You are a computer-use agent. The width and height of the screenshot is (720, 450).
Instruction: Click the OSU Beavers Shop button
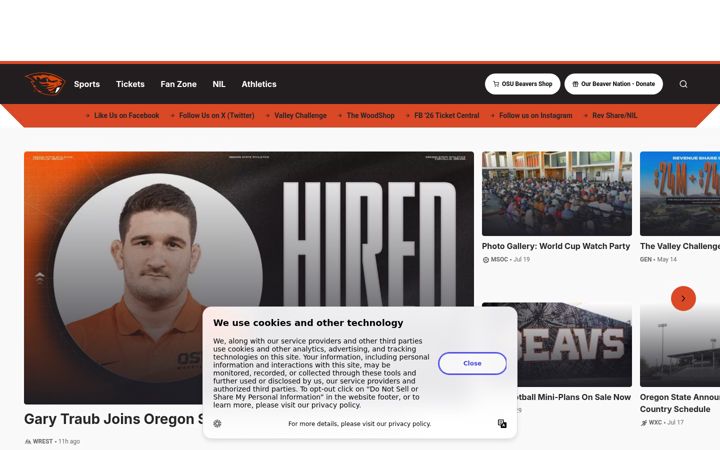[523, 84]
